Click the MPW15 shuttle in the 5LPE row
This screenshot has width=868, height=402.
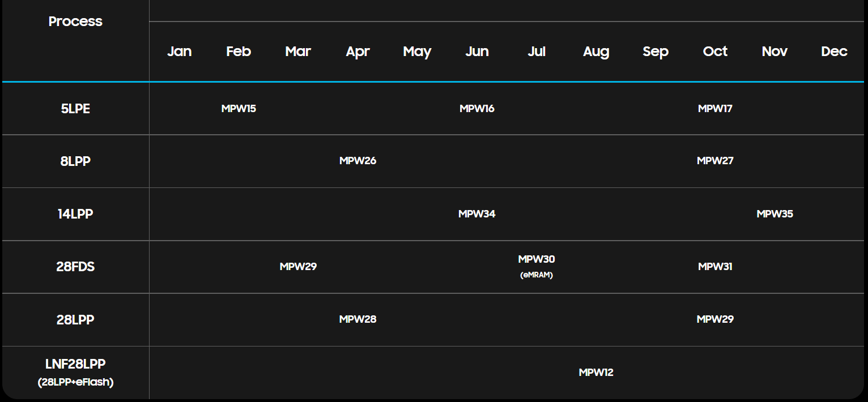point(239,109)
